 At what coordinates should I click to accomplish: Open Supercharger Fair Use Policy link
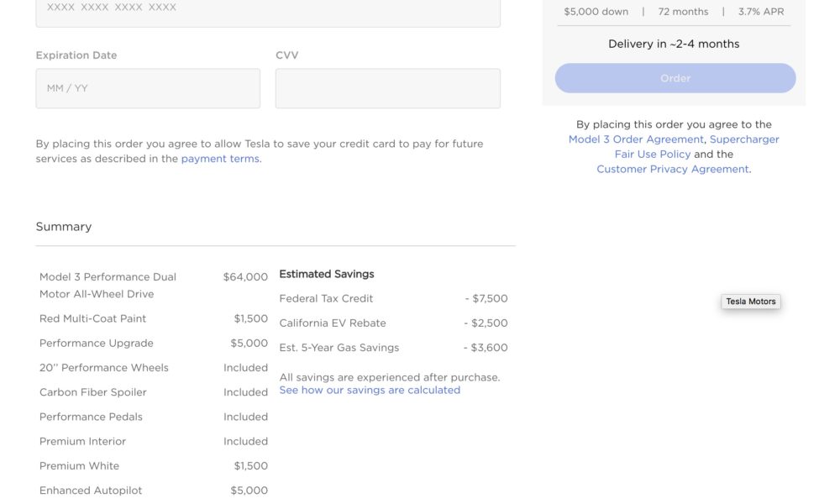(x=697, y=147)
